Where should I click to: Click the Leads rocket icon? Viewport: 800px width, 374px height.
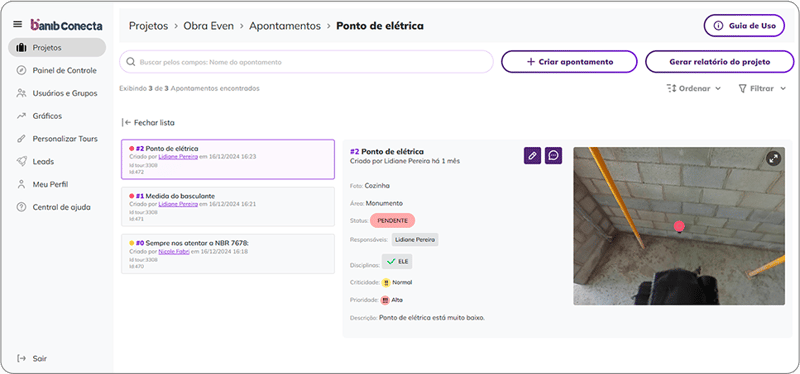21,161
